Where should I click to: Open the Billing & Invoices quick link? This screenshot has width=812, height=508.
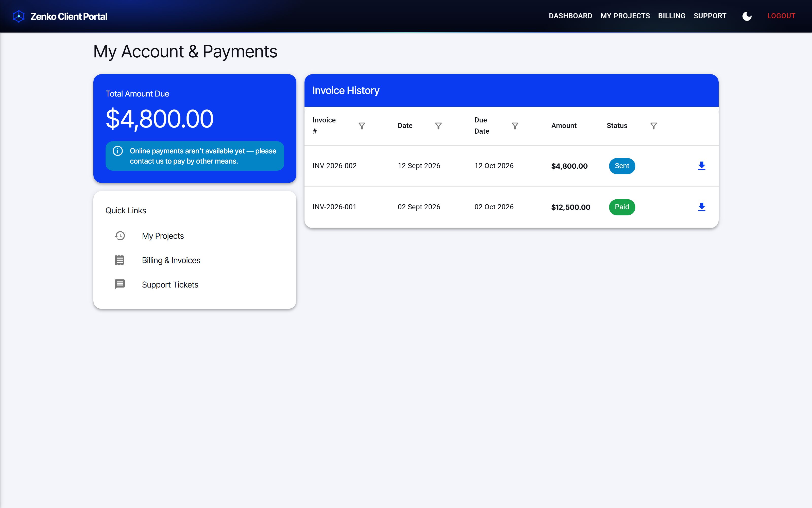195,260
